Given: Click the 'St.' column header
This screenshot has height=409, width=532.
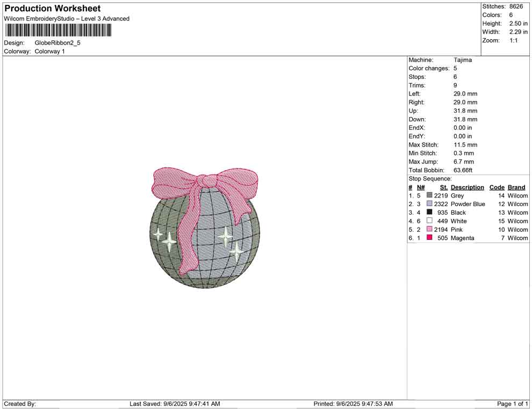Looking at the screenshot, I should [444, 187].
